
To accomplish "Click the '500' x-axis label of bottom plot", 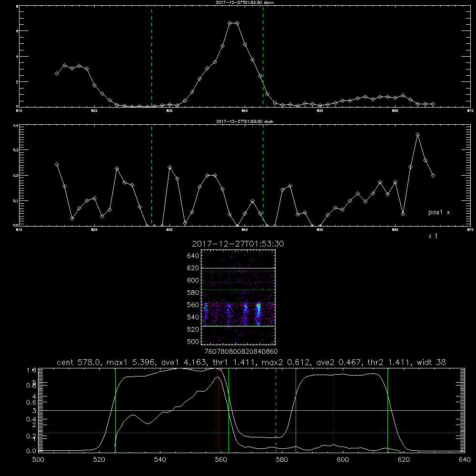I will coord(38,460).
